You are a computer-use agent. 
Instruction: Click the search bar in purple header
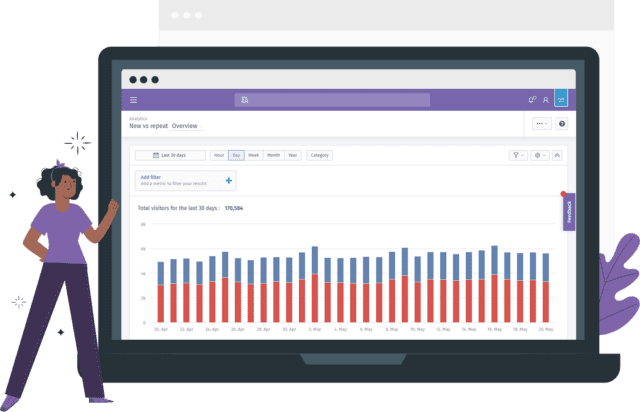click(x=330, y=100)
